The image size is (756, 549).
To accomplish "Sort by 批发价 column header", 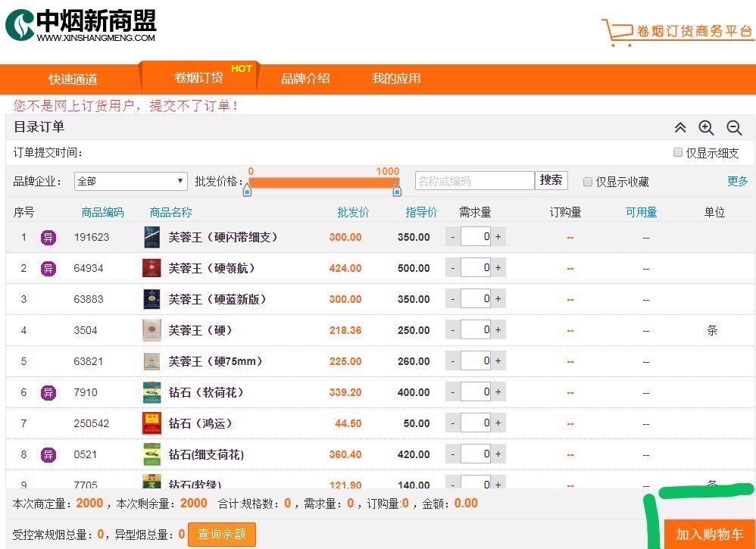I will click(x=353, y=212).
